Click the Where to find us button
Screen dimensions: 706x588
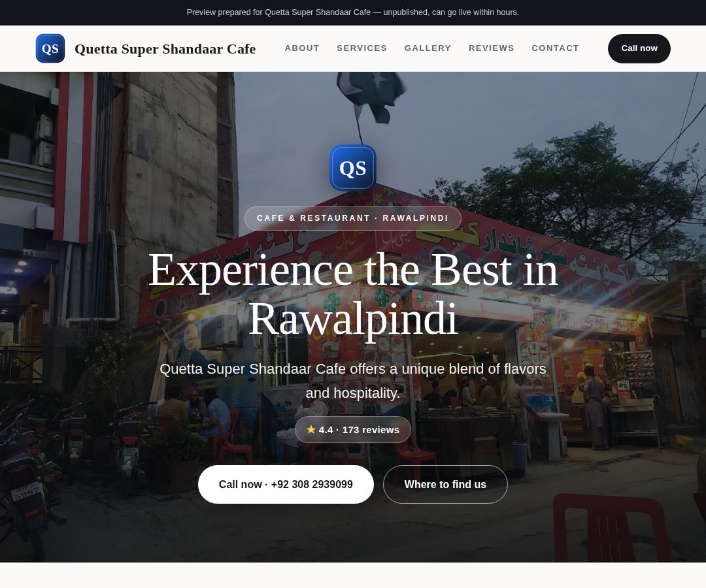445,485
